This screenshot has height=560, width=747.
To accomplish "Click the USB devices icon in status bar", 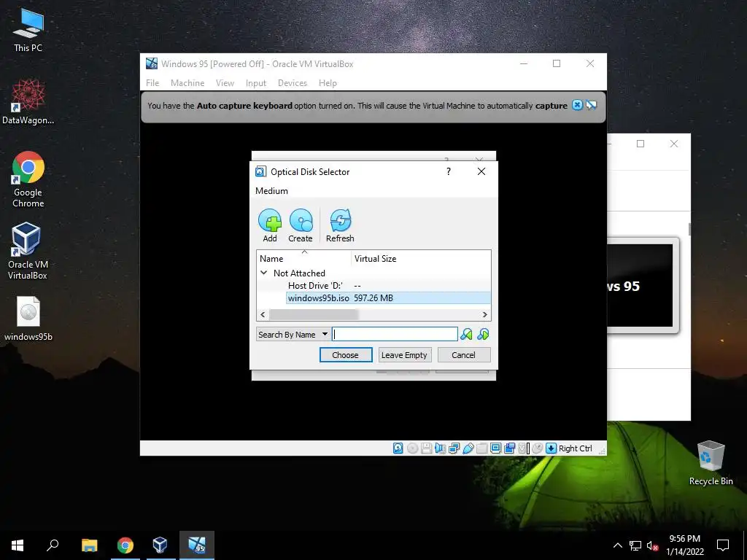I will [468, 448].
